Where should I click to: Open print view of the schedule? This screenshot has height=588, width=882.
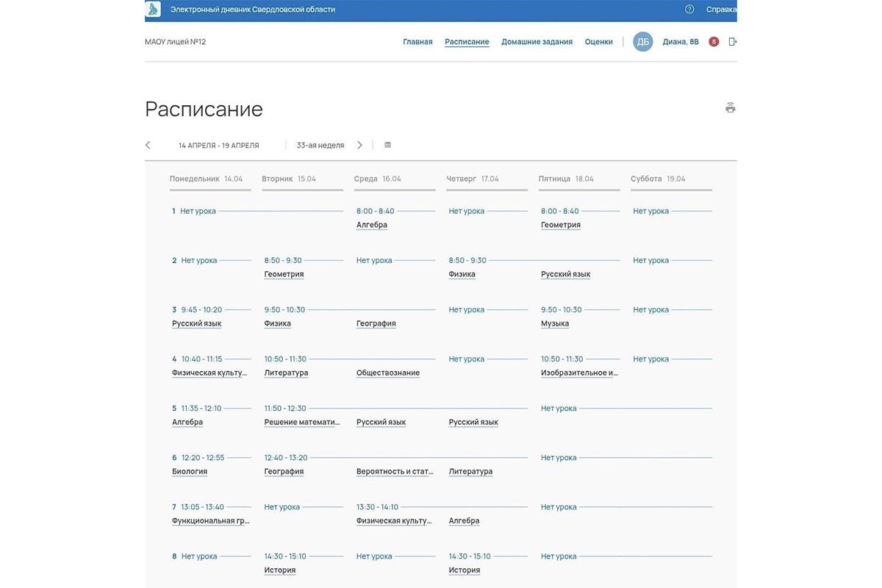tap(727, 105)
